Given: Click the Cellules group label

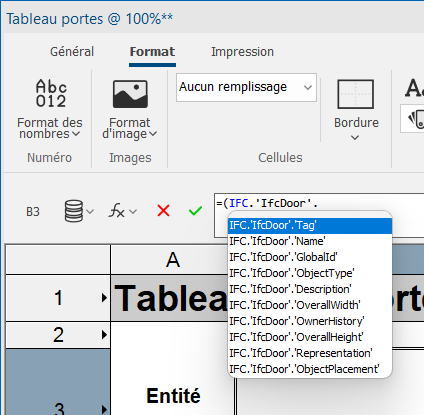Looking at the screenshot, I should 280,158.
